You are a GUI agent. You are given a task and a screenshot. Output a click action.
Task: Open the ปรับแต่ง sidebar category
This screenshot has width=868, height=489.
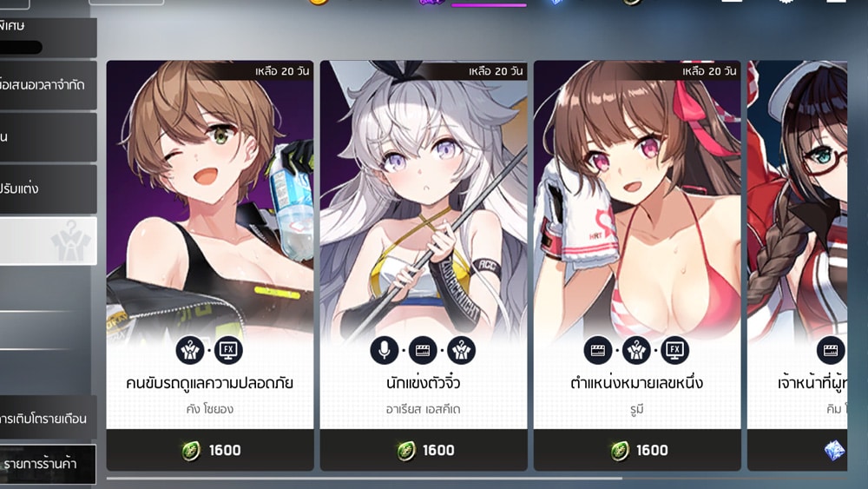click(48, 188)
